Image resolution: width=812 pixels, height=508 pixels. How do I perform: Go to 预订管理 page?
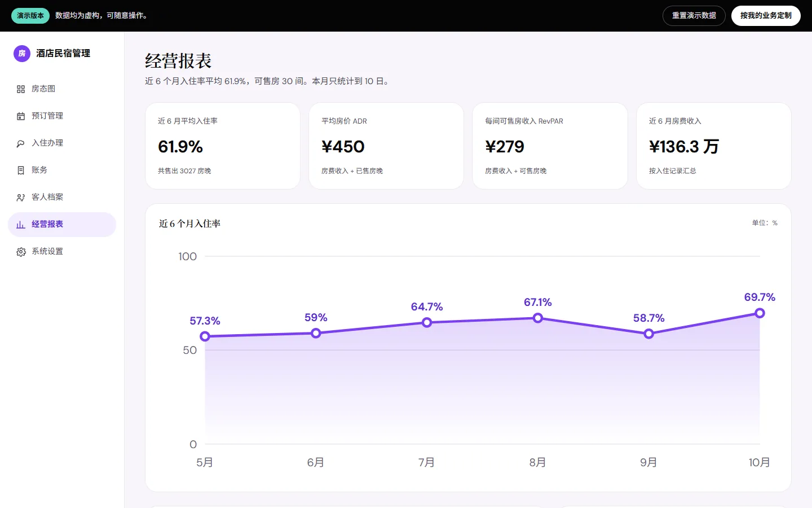point(62,116)
